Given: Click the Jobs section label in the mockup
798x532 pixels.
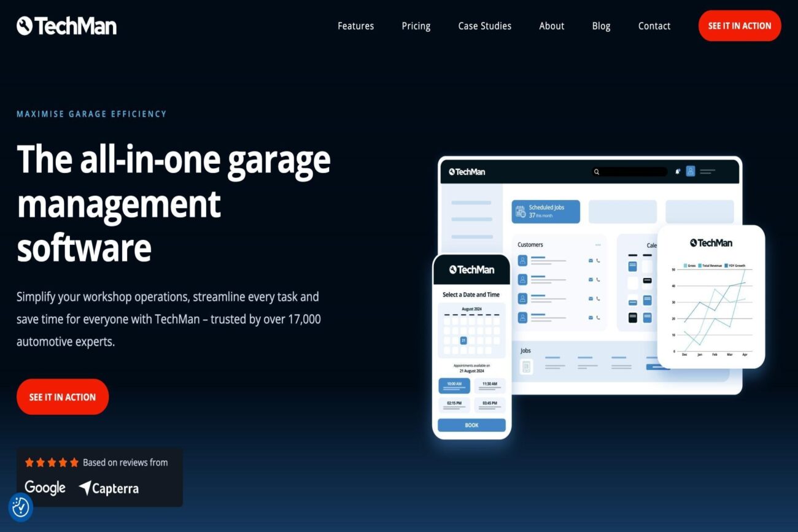Looking at the screenshot, I should click(525, 351).
